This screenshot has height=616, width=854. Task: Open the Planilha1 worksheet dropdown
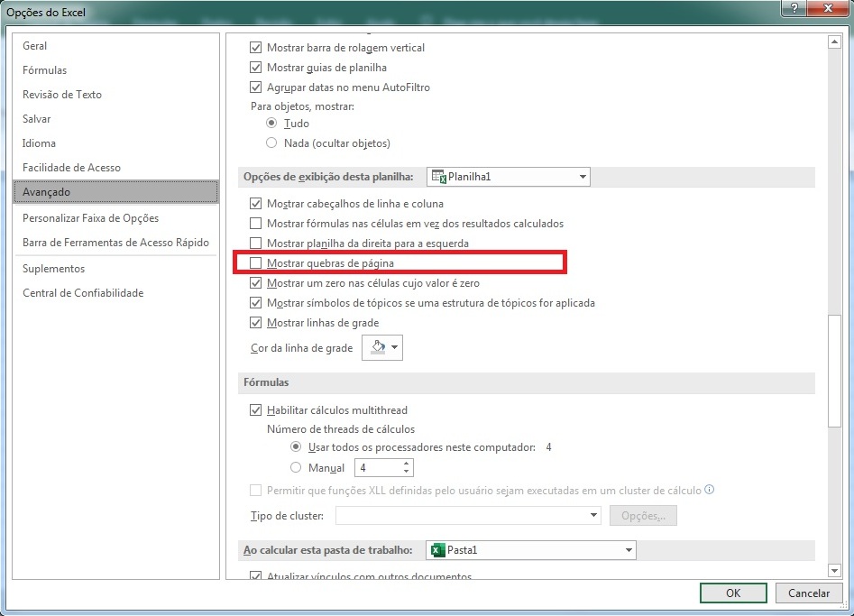pyautogui.click(x=508, y=177)
